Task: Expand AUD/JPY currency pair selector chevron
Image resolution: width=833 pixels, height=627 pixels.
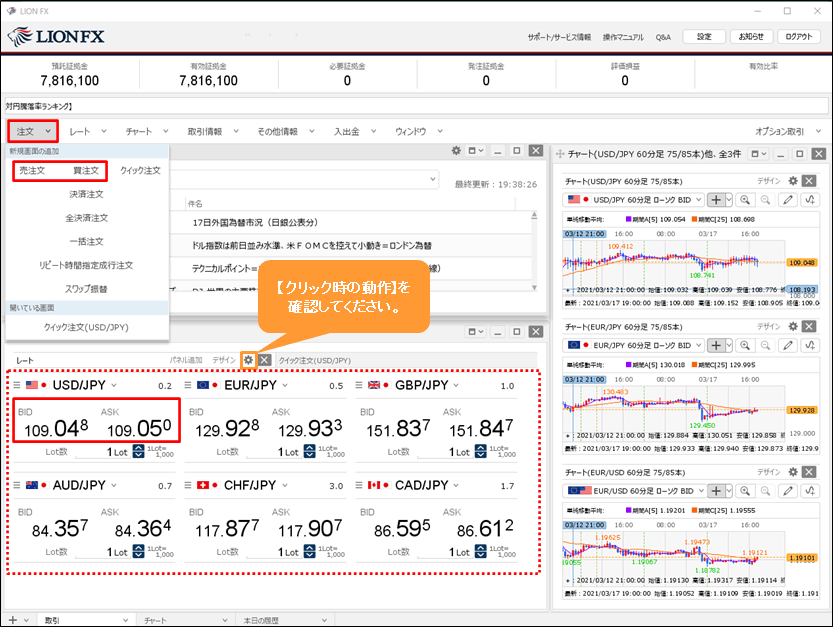Action: (114, 485)
